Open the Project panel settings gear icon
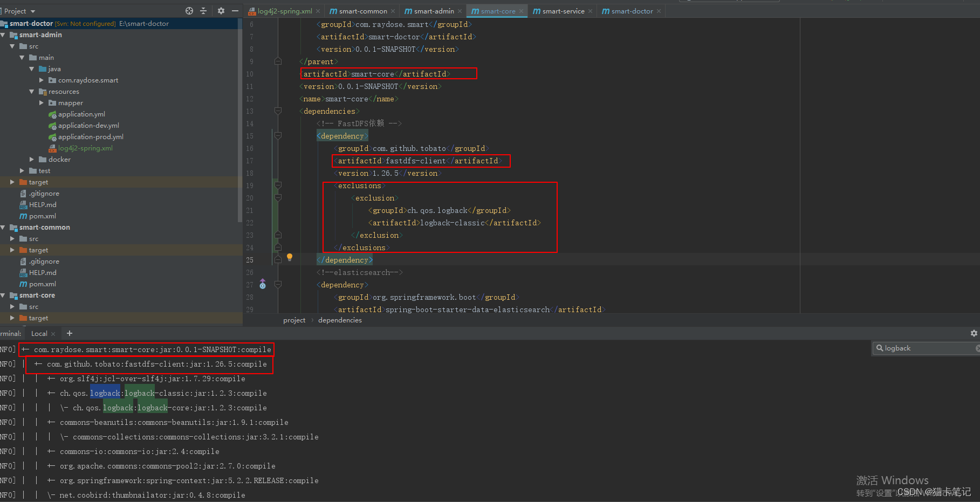Screen dimensions: 980x502 point(221,10)
